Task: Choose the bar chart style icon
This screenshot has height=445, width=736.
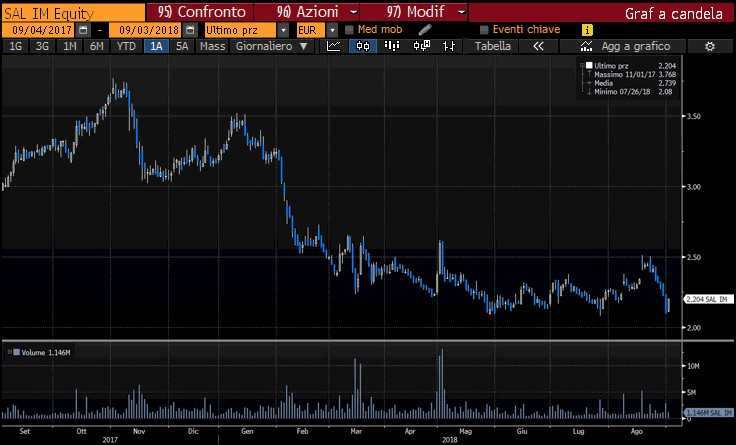Action: coord(391,46)
